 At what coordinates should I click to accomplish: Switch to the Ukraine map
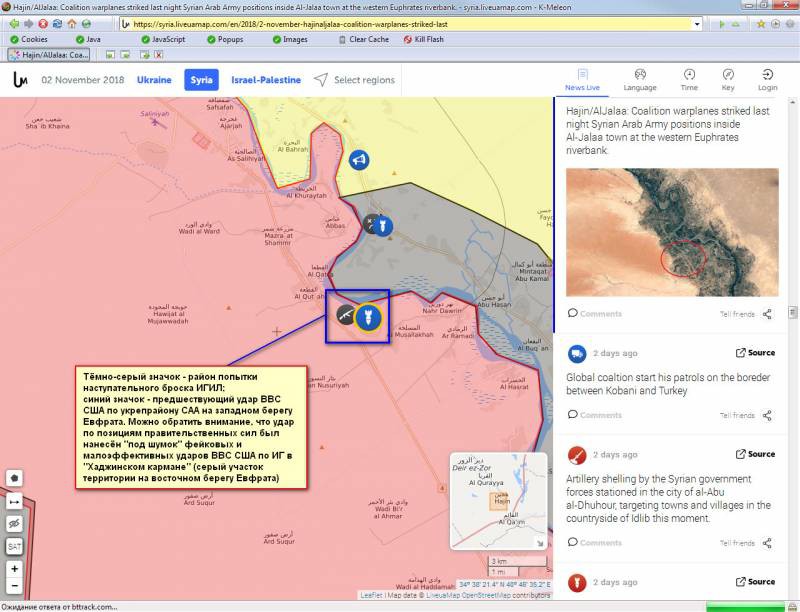(154, 80)
